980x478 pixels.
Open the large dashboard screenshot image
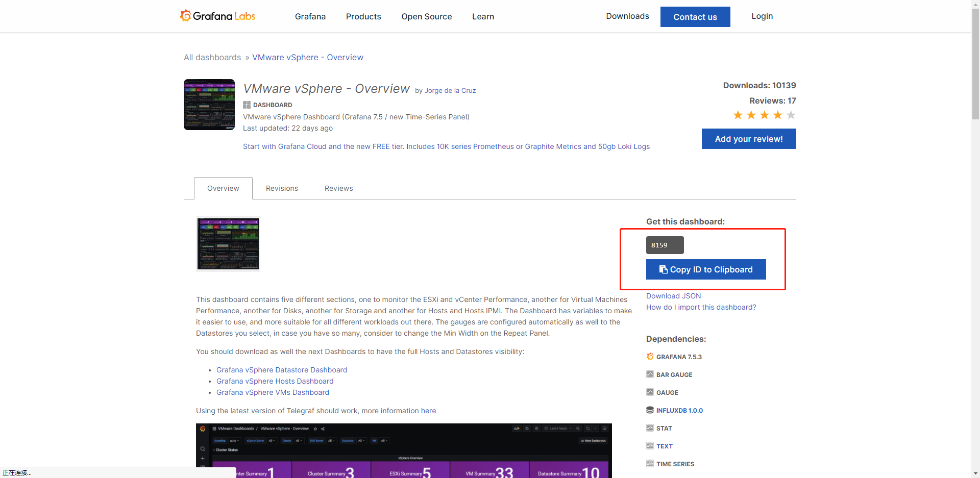pyautogui.click(x=404, y=450)
